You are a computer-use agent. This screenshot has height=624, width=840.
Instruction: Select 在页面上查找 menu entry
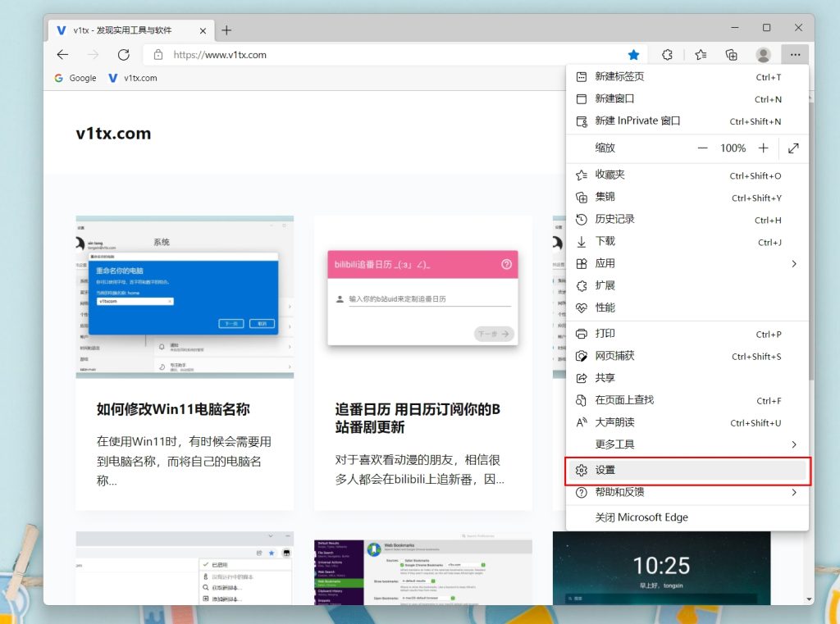687,400
